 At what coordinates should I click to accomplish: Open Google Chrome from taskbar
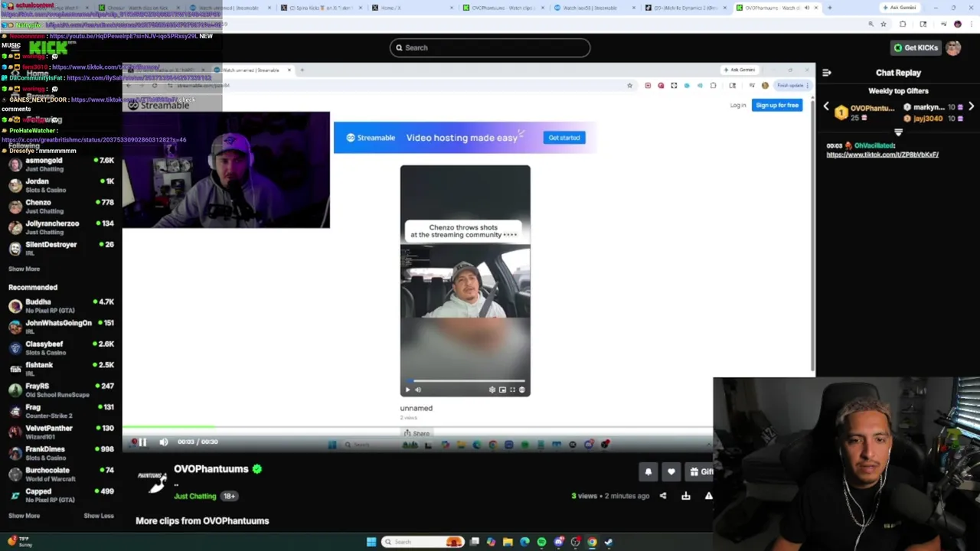(592, 542)
